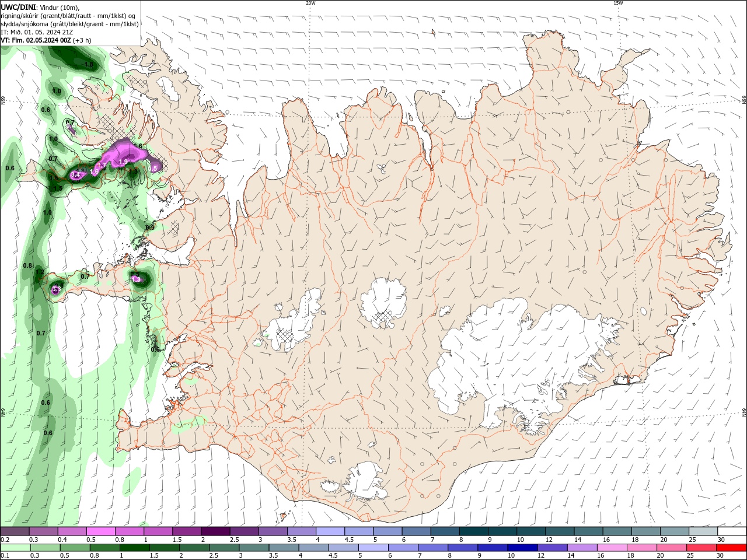Click the 15W longitude label at the top

click(618, 3)
